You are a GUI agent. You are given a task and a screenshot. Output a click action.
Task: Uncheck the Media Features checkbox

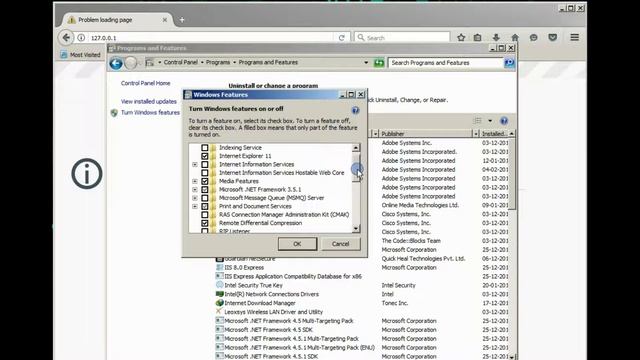point(204,181)
